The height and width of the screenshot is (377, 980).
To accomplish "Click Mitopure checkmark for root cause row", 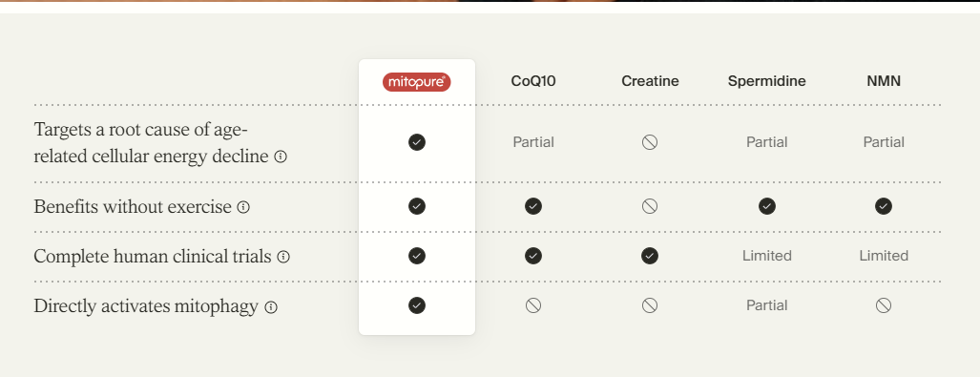I will pos(417,142).
